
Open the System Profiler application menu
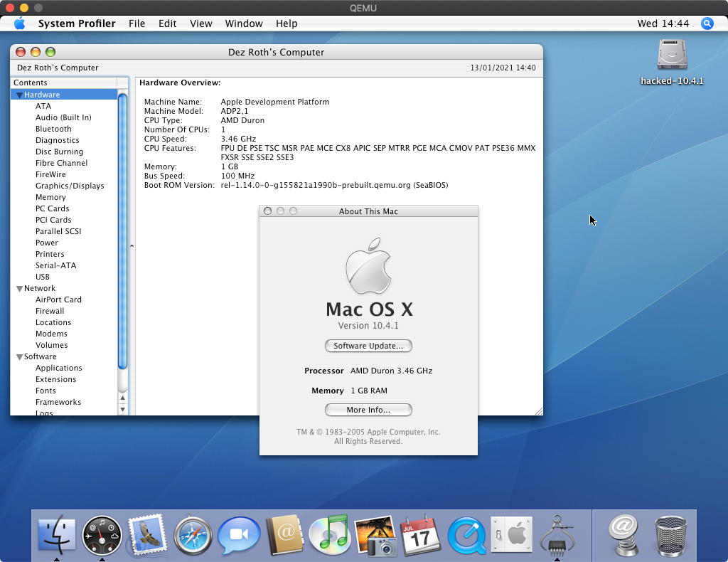[77, 23]
